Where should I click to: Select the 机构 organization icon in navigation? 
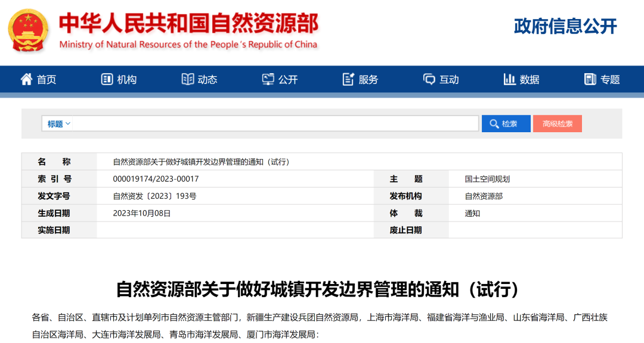(107, 79)
